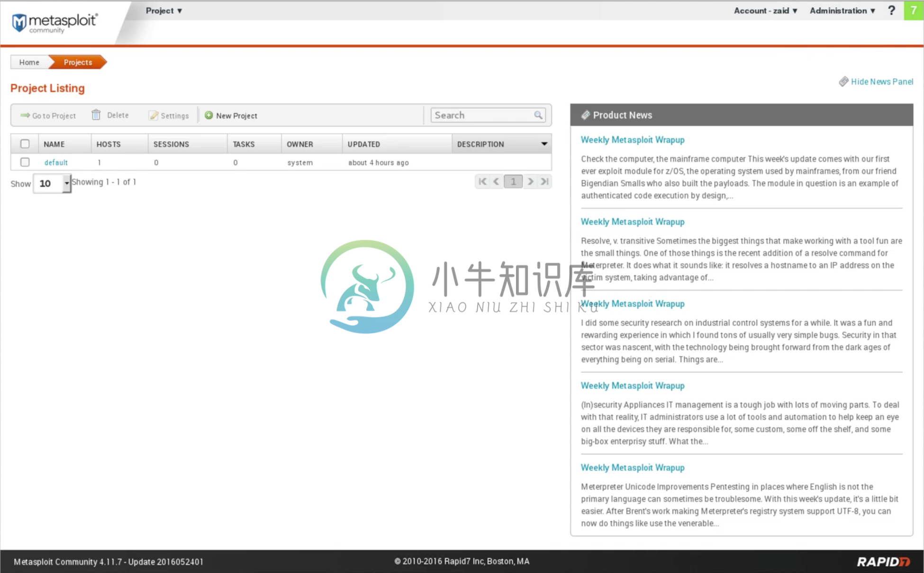
Task: Click the Settings button text
Action: 175,116
